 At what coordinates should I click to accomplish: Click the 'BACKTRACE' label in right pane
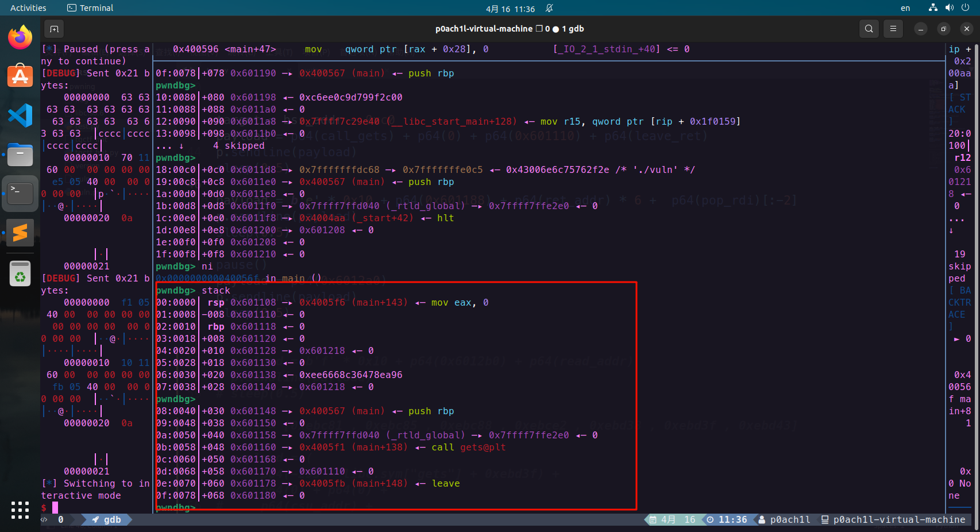[x=960, y=302]
